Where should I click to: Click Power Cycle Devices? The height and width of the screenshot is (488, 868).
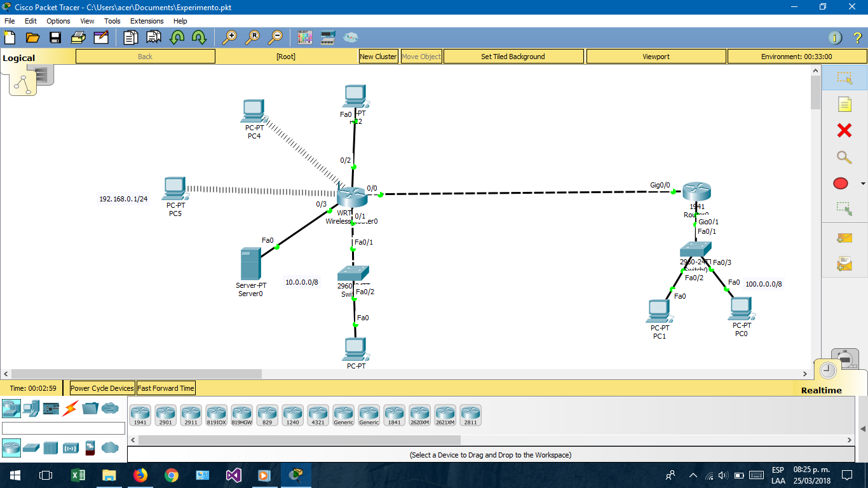tap(102, 388)
